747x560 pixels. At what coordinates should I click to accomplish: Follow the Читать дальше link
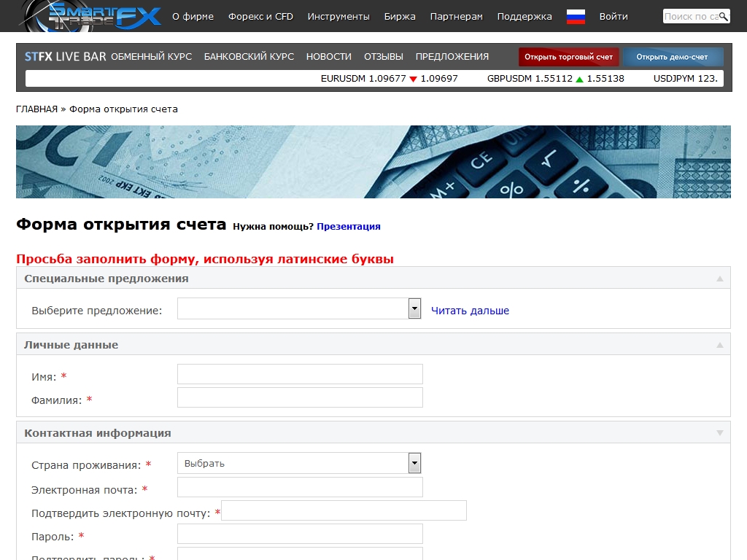470,311
